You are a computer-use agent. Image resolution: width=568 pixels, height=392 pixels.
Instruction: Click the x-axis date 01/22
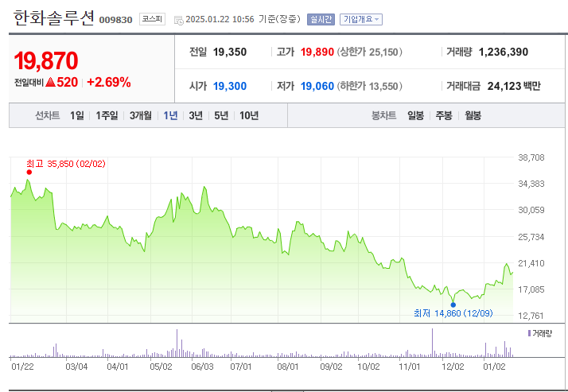pyautogui.click(x=22, y=367)
